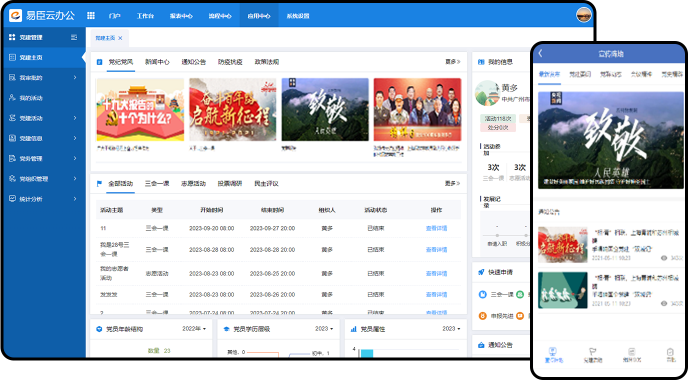Viewport: 688px width, 380px height.
Task: Click the 活动状态 column header
Action: click(376, 210)
